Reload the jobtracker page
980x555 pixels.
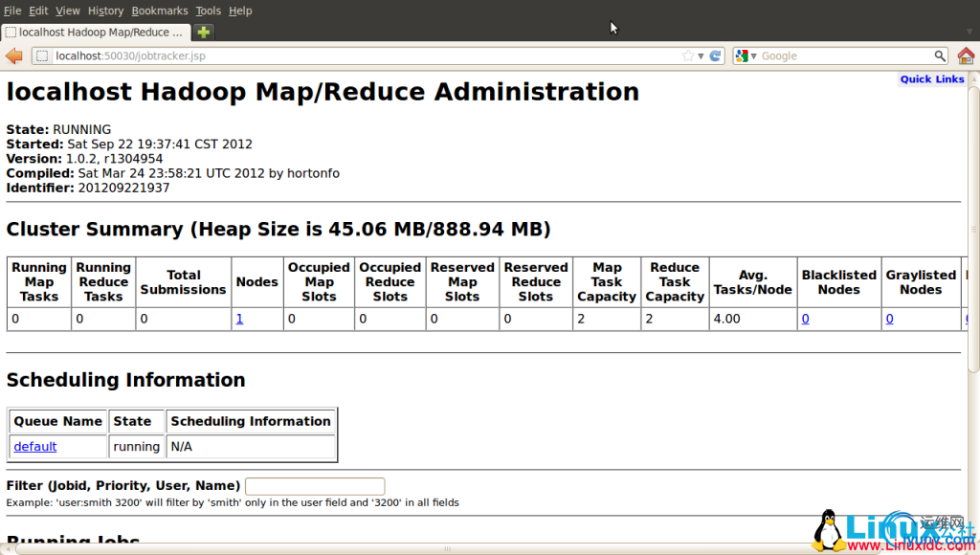[x=715, y=56]
